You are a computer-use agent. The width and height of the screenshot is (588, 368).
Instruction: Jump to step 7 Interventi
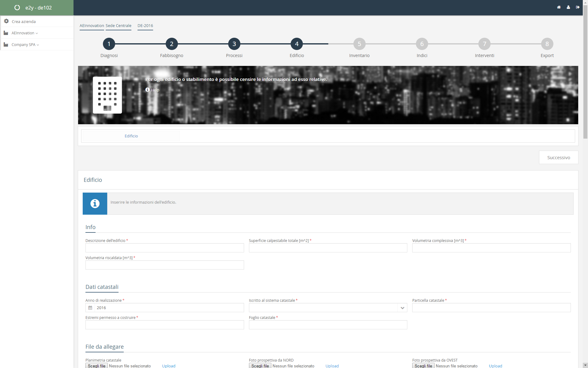(x=484, y=44)
